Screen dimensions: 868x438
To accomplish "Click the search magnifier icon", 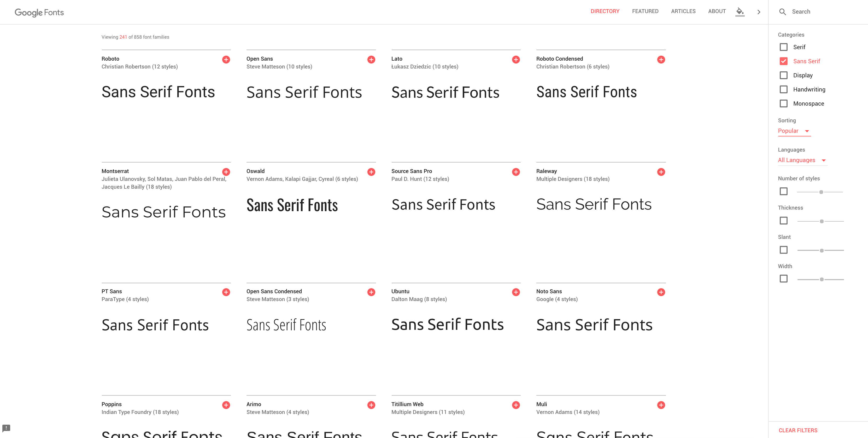I will (x=782, y=12).
